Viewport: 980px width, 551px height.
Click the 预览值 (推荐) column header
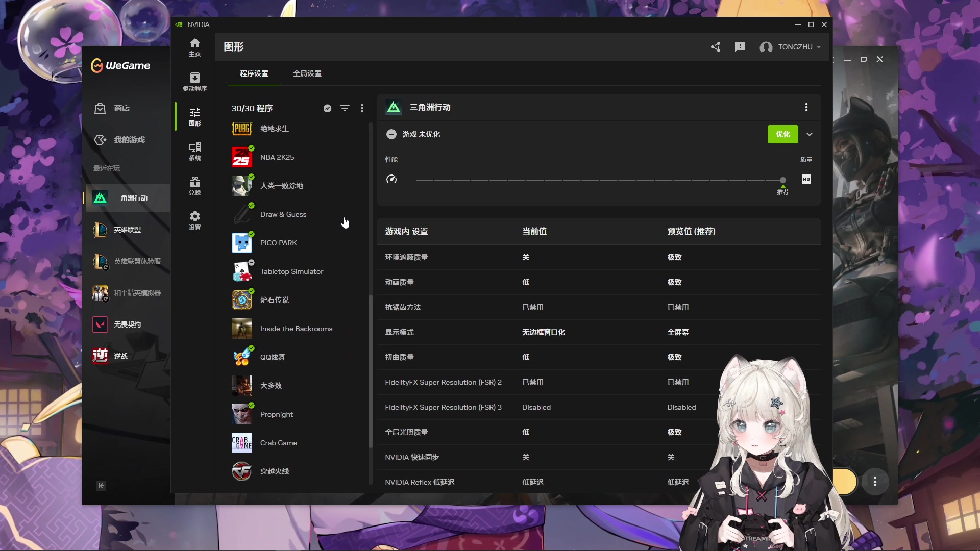(691, 231)
